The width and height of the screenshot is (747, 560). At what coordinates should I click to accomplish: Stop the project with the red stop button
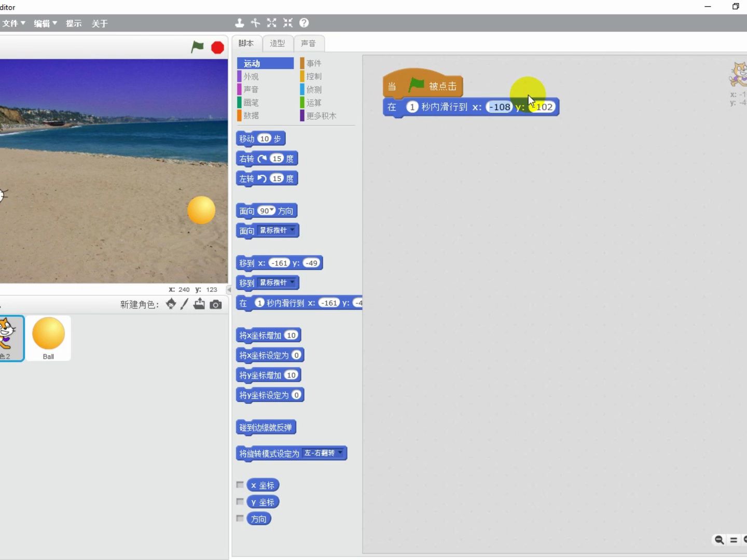coord(218,48)
